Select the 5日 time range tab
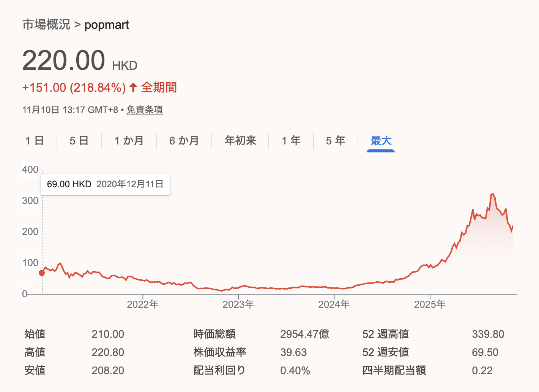The image size is (539, 392). [79, 141]
